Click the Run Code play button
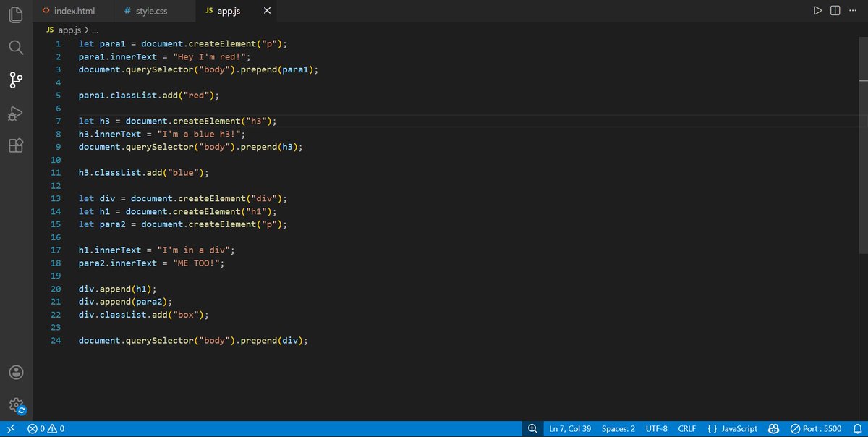 [x=817, y=11]
